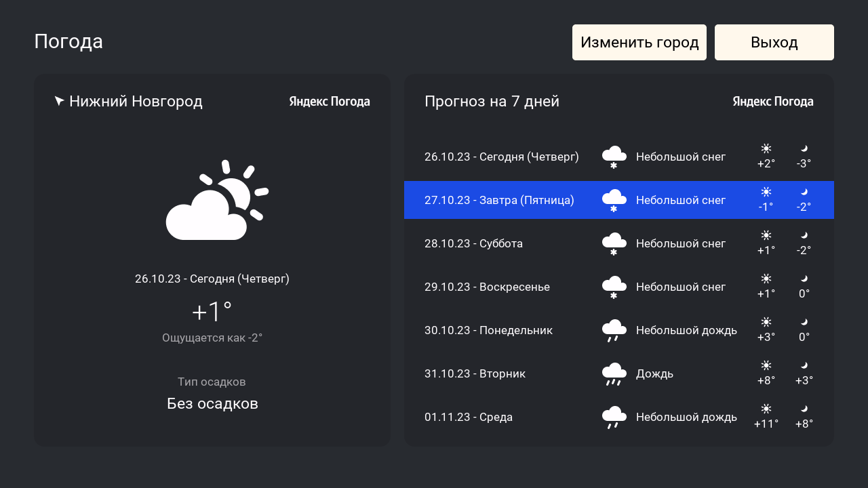This screenshot has height=488, width=868.
Task: Open the Яндекс Погода link in the city panel
Action: tap(330, 102)
